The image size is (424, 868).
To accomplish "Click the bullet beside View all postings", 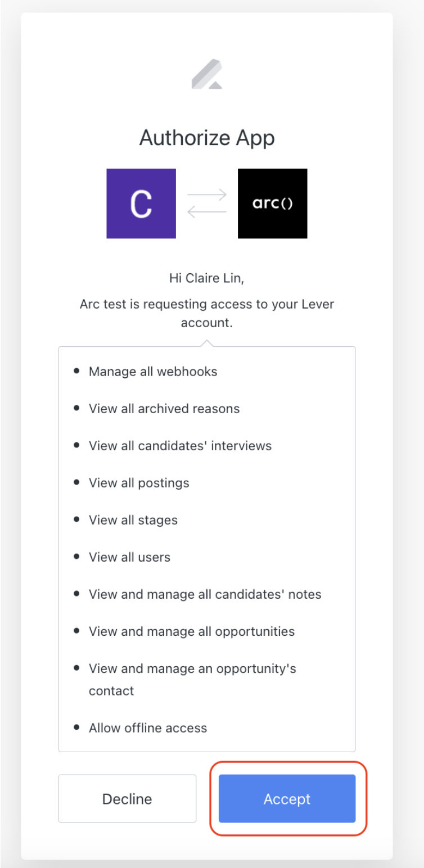I will point(77,481).
